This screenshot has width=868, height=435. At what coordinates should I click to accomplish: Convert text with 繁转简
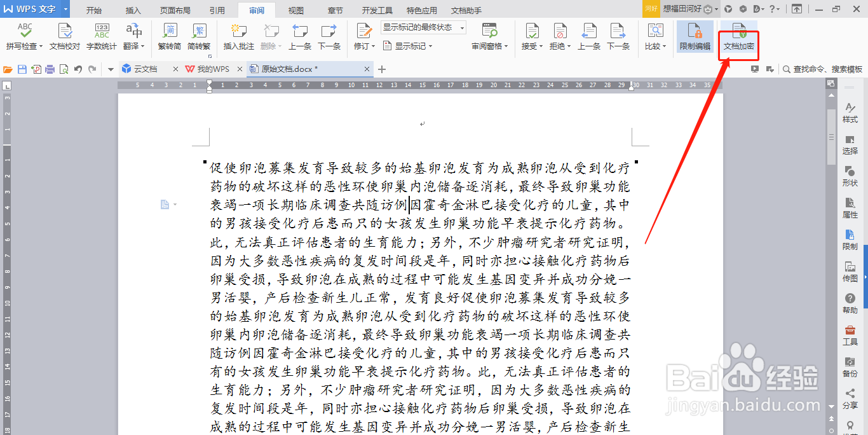[170, 36]
